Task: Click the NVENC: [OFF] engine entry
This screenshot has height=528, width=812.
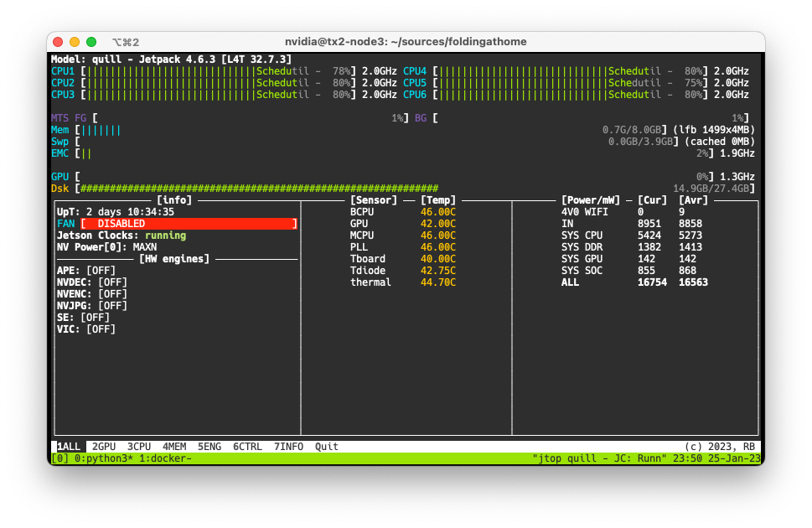Action: [91, 294]
